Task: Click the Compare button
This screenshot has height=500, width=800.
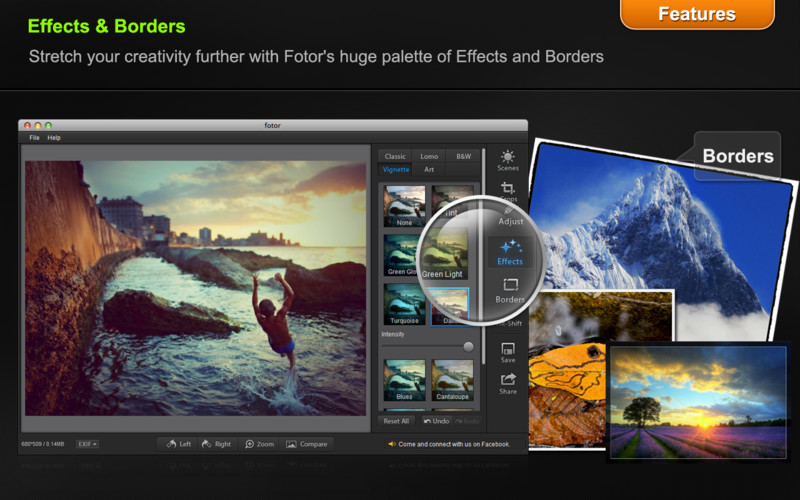Action: point(307,444)
